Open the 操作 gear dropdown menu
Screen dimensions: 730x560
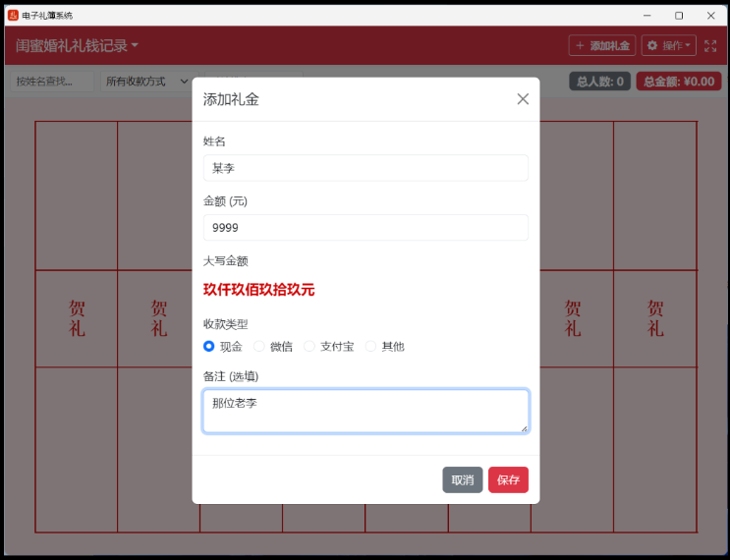(669, 46)
